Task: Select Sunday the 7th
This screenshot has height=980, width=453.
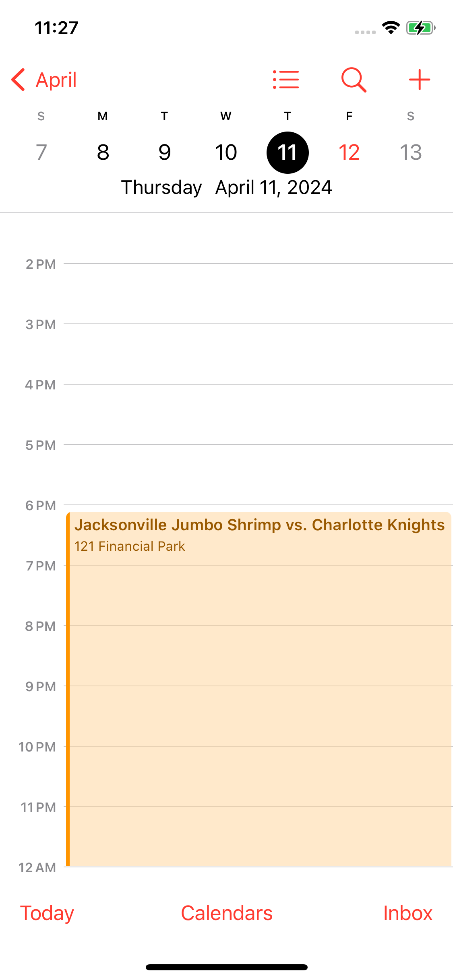Action: coord(41,152)
